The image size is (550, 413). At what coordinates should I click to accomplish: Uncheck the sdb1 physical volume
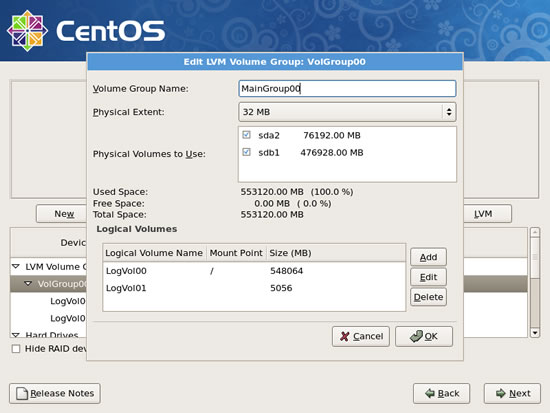click(246, 152)
